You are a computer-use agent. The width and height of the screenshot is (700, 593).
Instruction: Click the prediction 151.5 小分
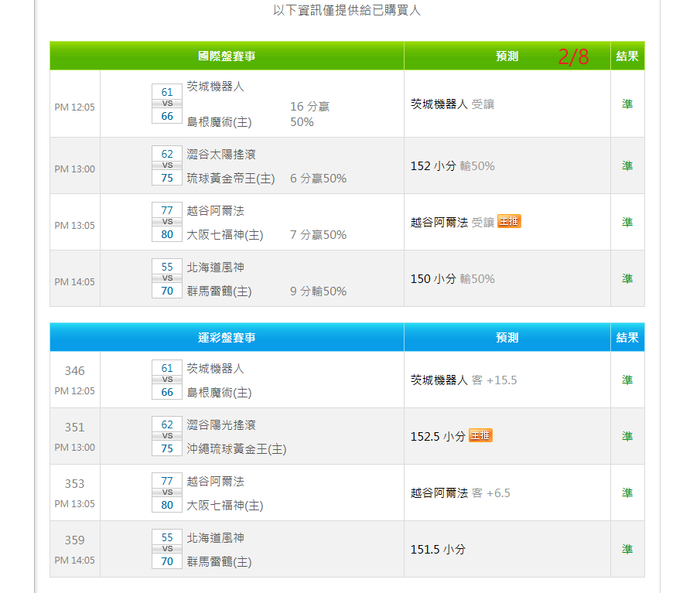coord(438,549)
